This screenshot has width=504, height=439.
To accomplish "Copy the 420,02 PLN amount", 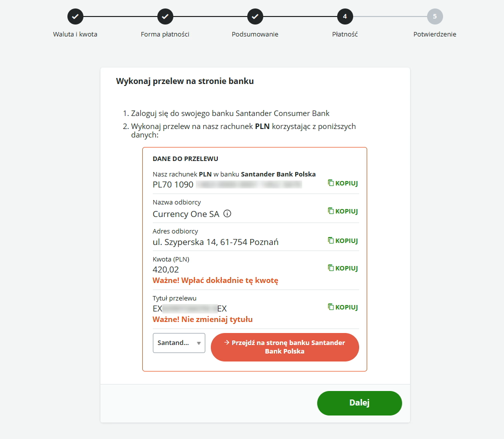I will pyautogui.click(x=343, y=268).
